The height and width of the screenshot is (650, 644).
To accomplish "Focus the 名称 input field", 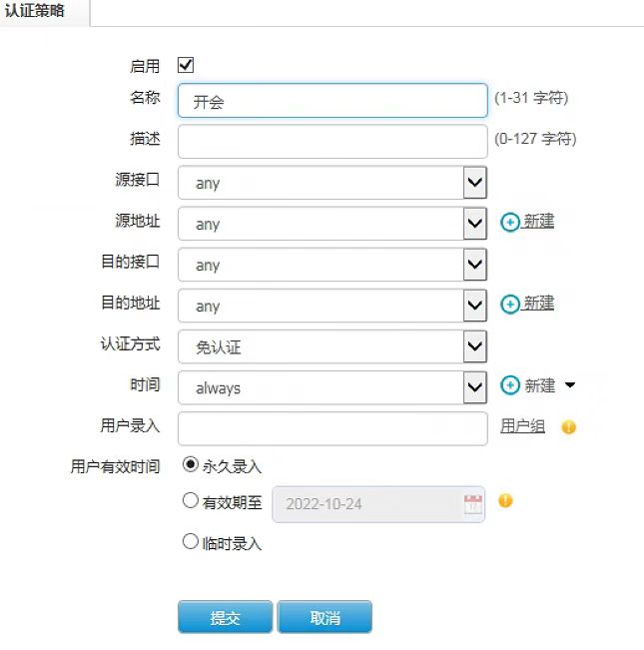I will [331, 101].
